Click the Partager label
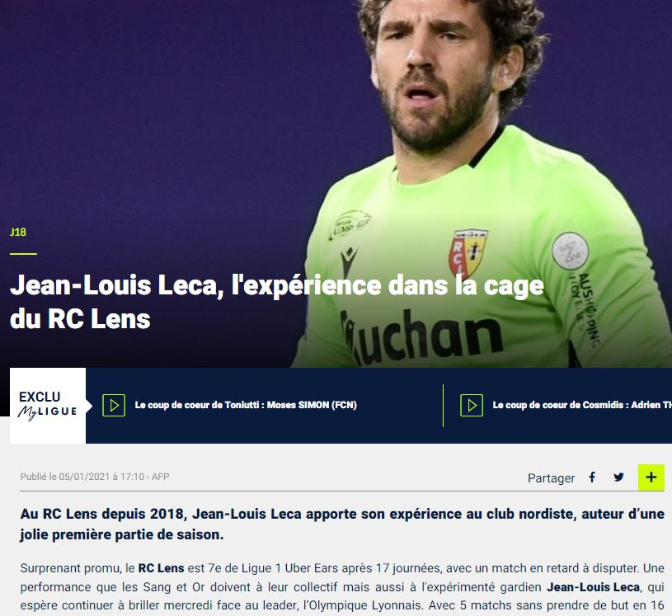 pos(551,478)
